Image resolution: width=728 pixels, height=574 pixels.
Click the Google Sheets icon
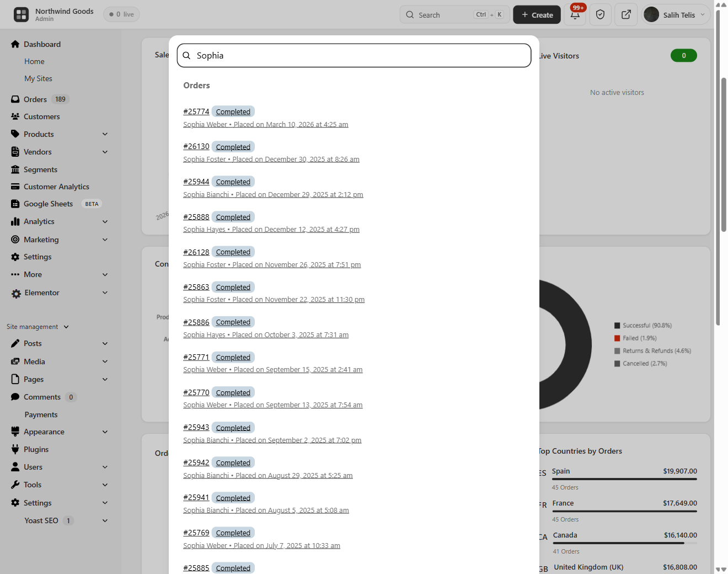(x=15, y=204)
